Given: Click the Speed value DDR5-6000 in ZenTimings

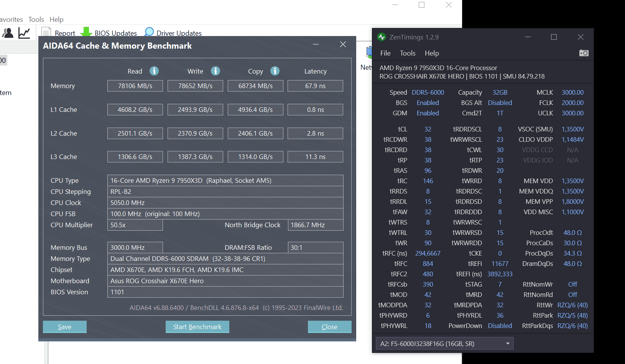Looking at the screenshot, I should point(428,92).
